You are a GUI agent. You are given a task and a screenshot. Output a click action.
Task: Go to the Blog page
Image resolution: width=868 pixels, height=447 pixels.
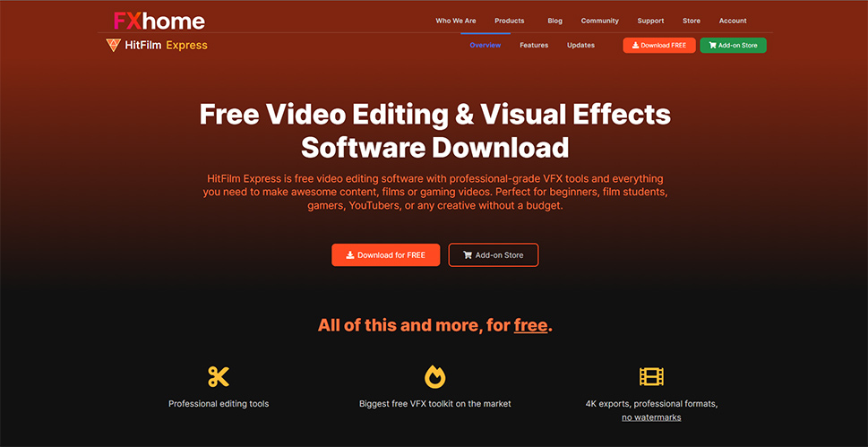click(554, 21)
